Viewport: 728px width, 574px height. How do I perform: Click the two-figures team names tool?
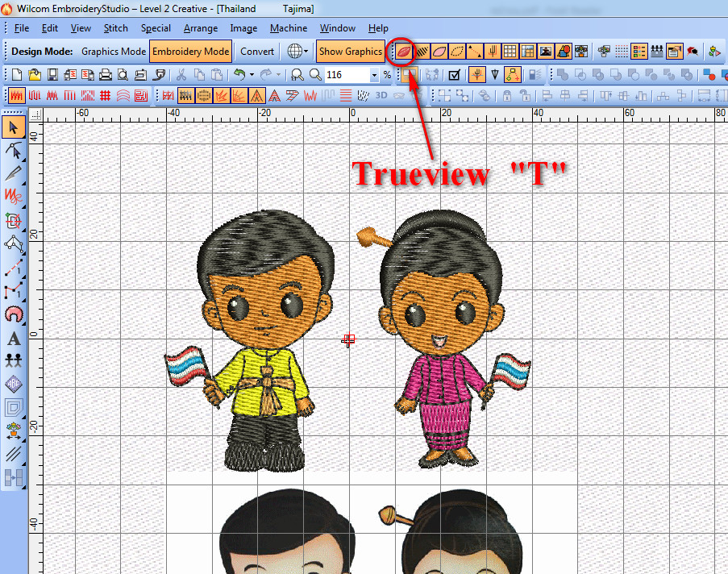[14, 360]
